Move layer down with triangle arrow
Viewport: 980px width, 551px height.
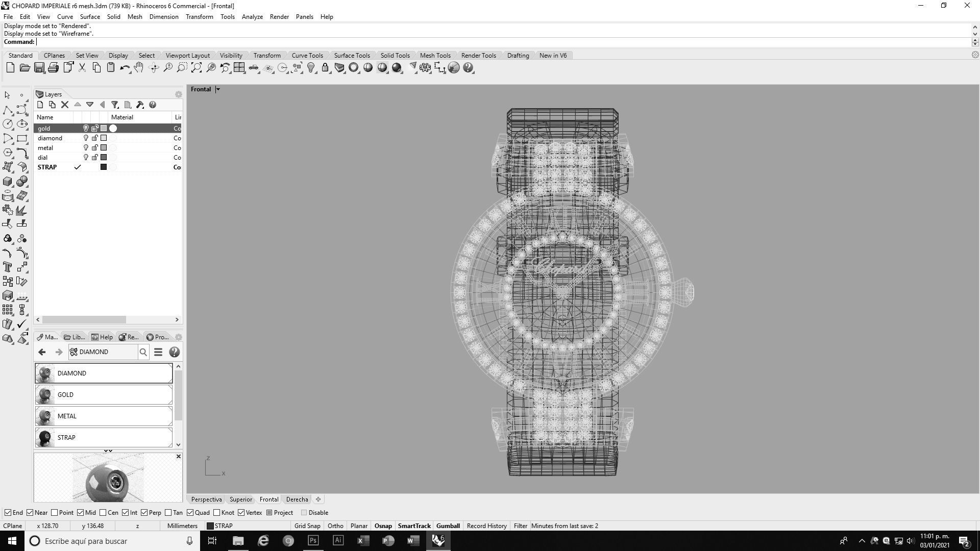coord(90,105)
